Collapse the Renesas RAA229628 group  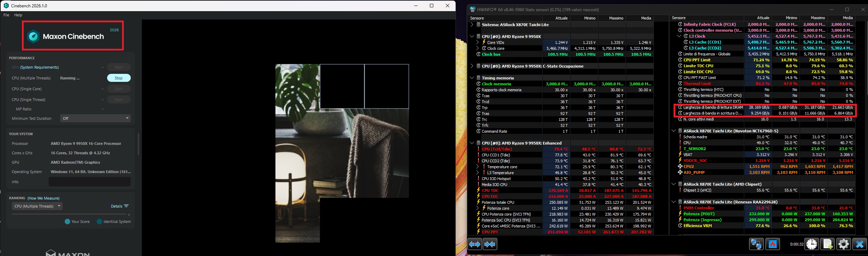click(674, 202)
